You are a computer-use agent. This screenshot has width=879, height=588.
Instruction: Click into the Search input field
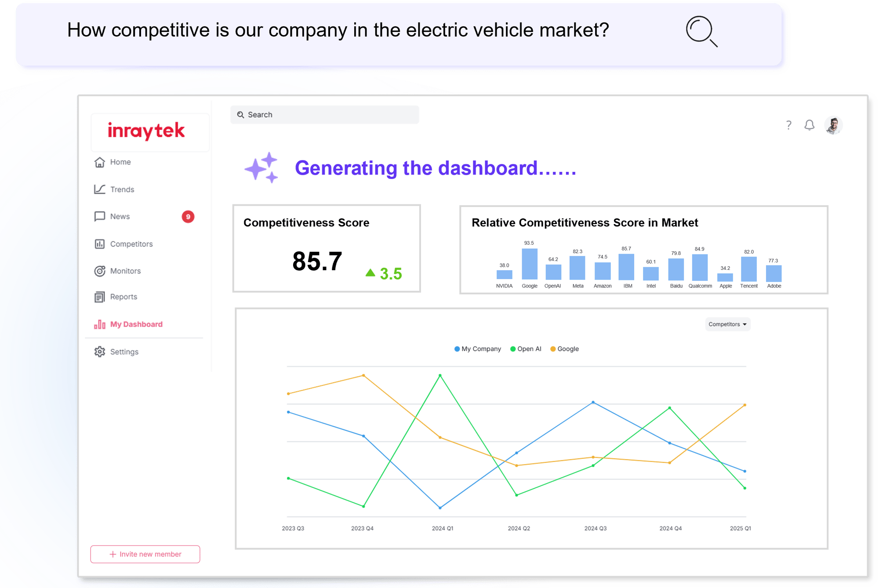[324, 115]
